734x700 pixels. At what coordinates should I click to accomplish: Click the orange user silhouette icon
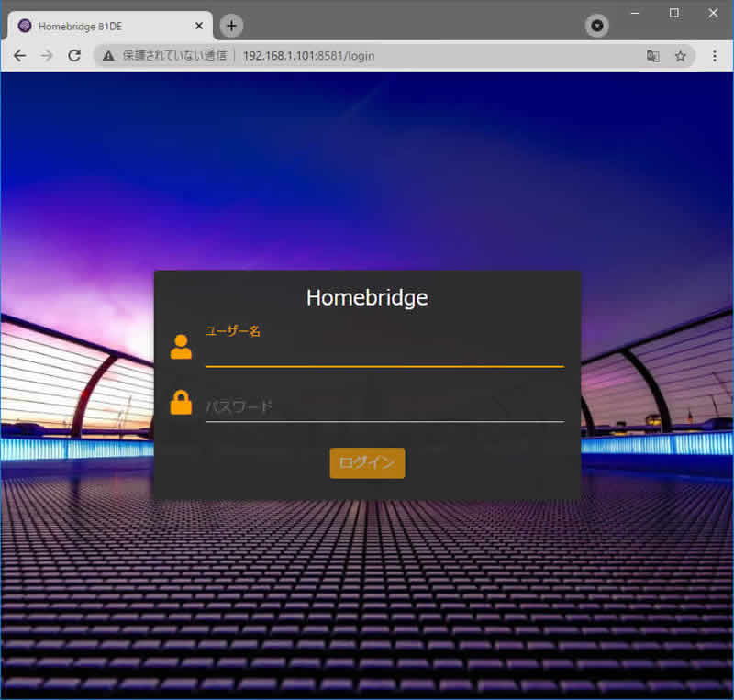click(181, 347)
